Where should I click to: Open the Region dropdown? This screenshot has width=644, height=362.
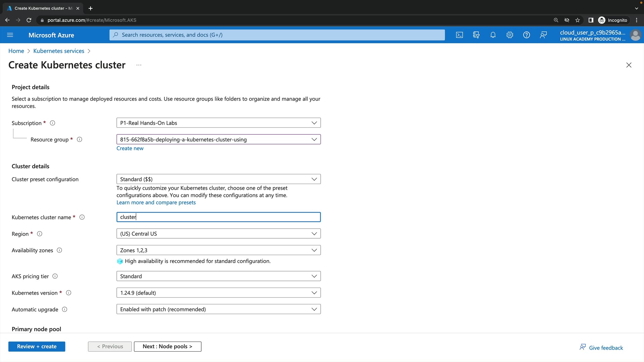[218, 234]
